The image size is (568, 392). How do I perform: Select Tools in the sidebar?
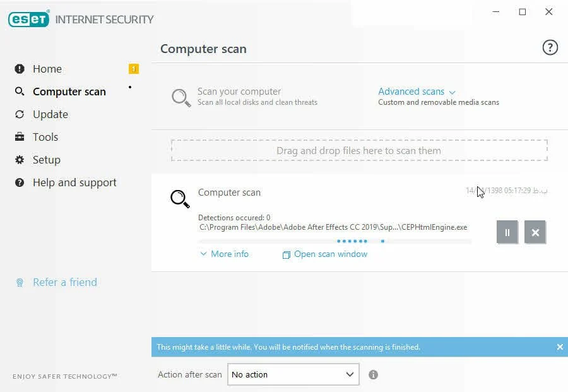point(45,137)
